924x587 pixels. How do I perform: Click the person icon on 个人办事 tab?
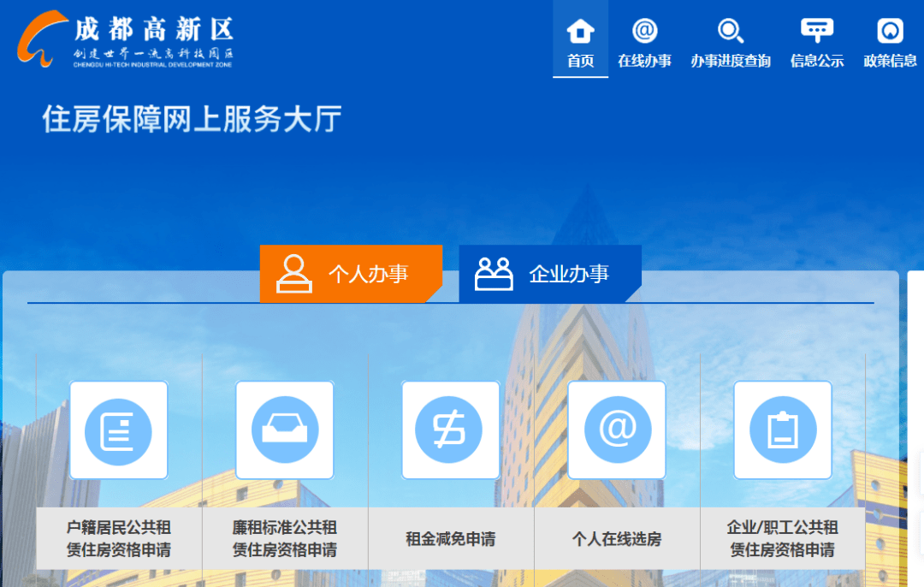click(293, 273)
